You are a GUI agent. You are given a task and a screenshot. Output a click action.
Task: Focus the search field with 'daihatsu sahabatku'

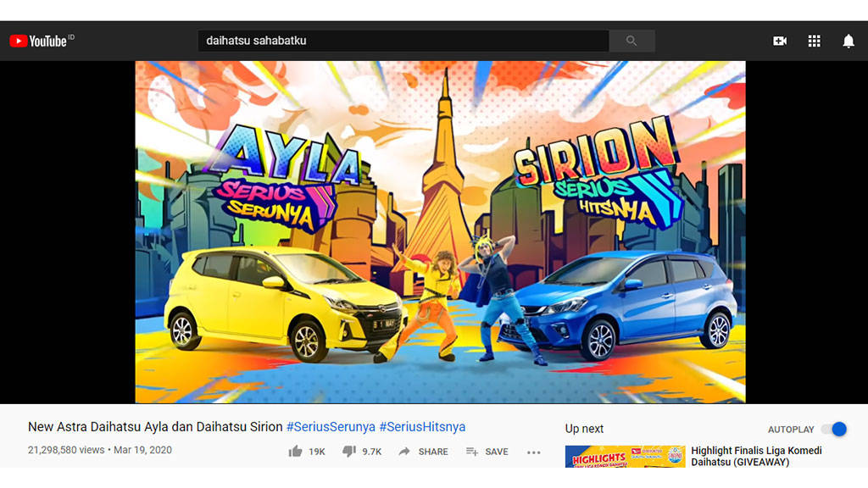point(403,41)
